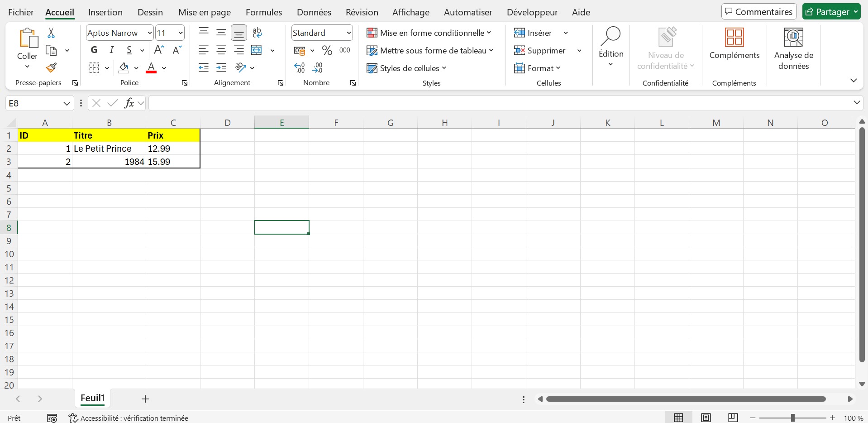Click in the formula bar input
This screenshot has width=868, height=423.
click(500, 103)
